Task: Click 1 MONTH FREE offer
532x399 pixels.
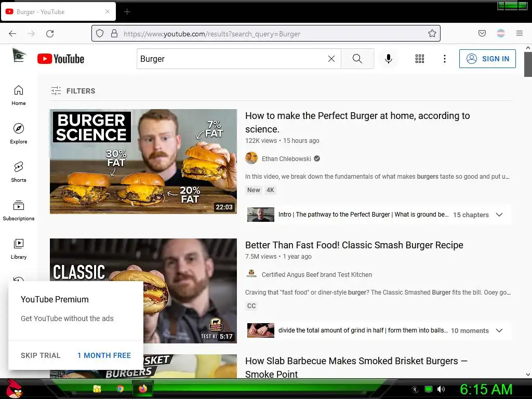Action: pyautogui.click(x=104, y=355)
